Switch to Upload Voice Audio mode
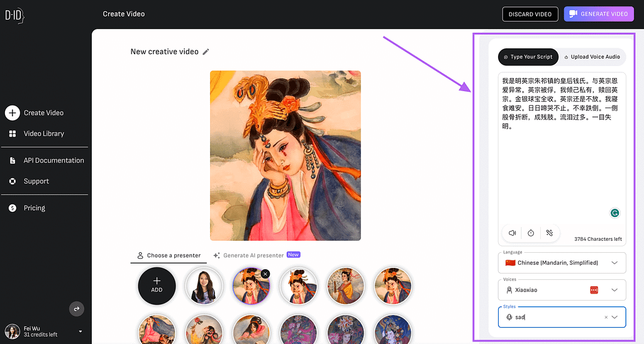Image resolution: width=644 pixels, height=344 pixels. tap(592, 57)
